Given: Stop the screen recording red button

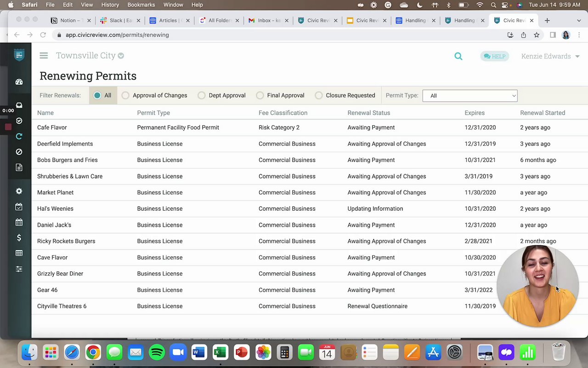Looking at the screenshot, I should pos(8,127).
